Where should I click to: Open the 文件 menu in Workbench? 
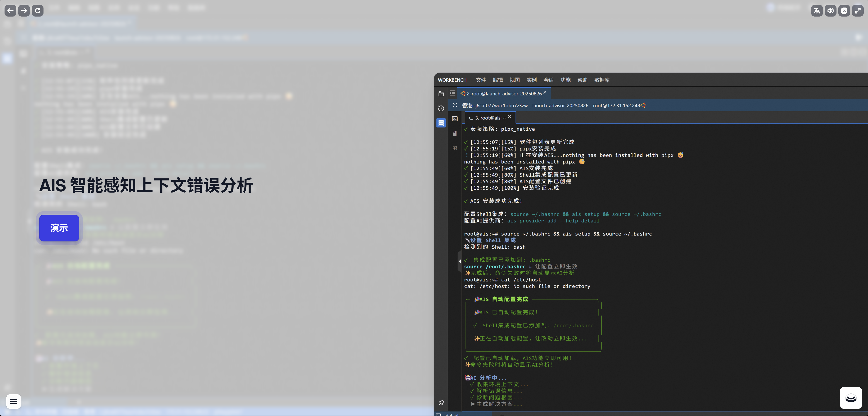tap(481, 80)
